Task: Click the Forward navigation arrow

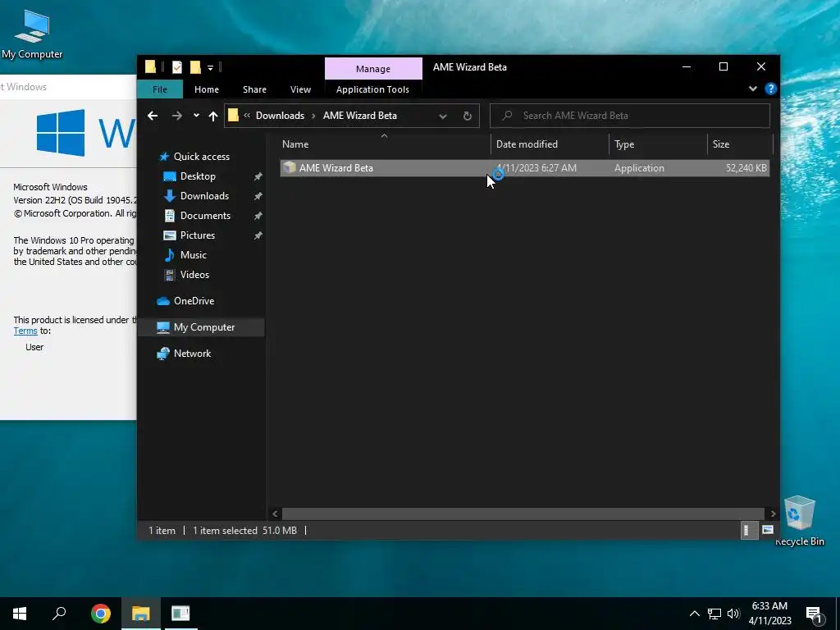Action: 177,116
